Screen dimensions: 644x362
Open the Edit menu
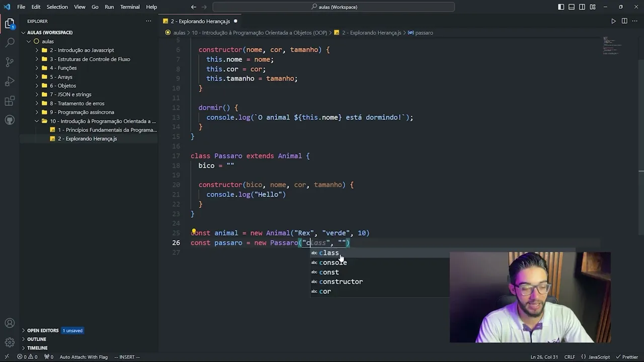pyautogui.click(x=36, y=7)
